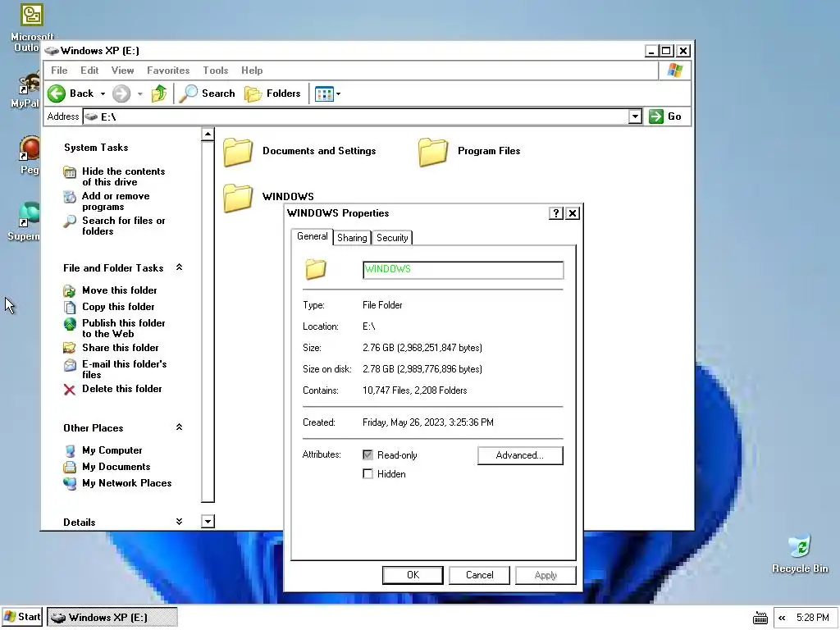Viewport: 840px width, 630px height.
Task: Open the Edit menu
Action: click(89, 71)
